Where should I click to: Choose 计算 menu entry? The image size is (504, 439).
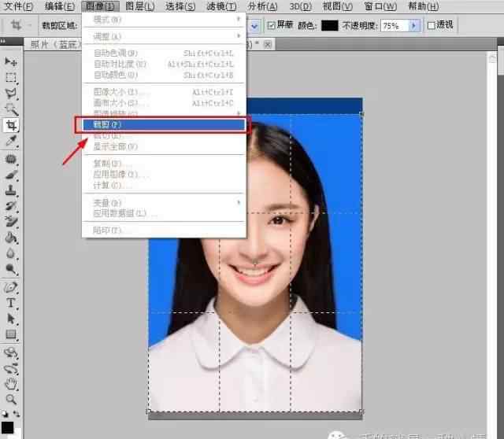pyautogui.click(x=164, y=185)
